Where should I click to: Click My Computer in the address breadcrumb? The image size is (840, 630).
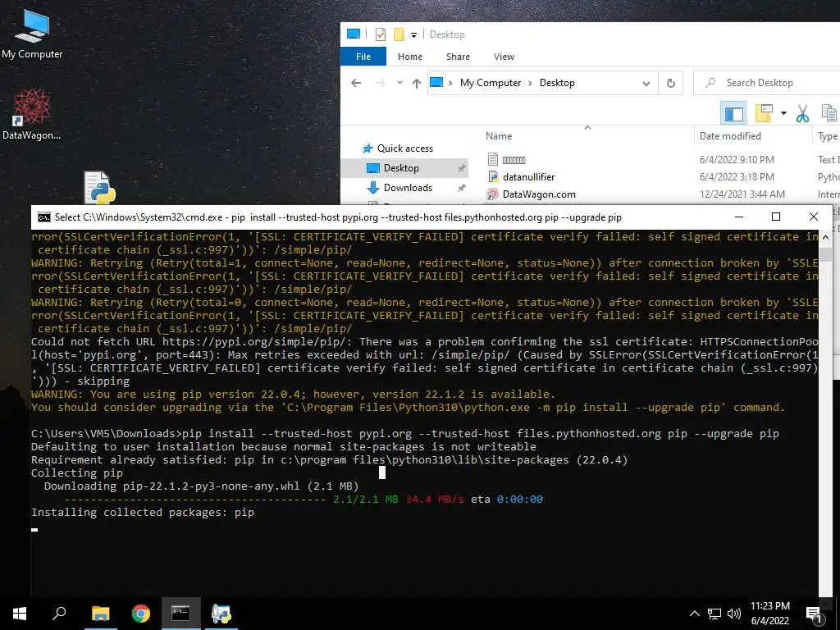coord(491,83)
